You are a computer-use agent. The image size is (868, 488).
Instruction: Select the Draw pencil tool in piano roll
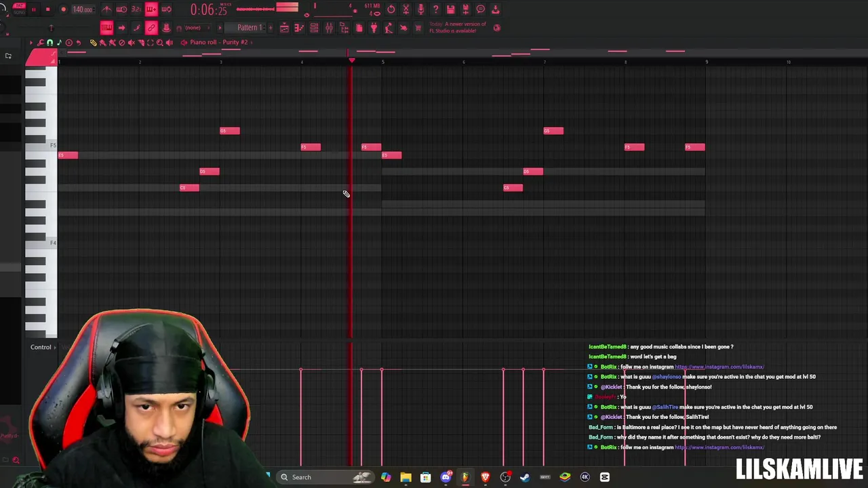pos(93,42)
